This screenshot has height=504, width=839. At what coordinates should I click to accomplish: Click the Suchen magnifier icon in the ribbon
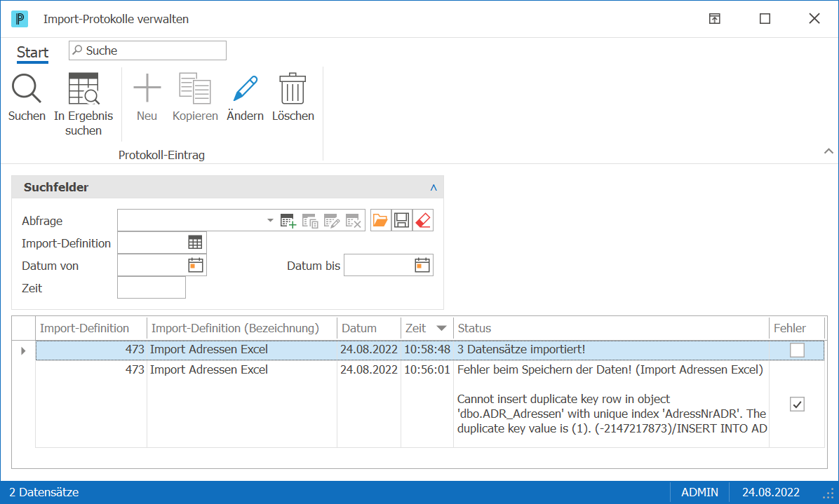pos(26,88)
